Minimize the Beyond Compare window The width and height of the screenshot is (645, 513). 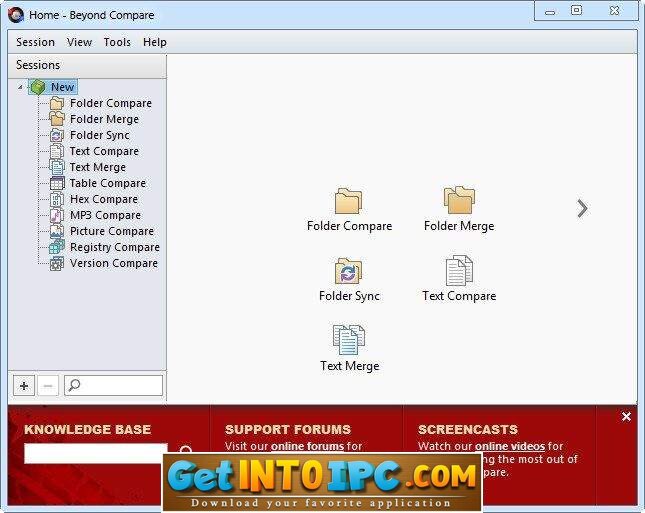pyautogui.click(x=550, y=11)
